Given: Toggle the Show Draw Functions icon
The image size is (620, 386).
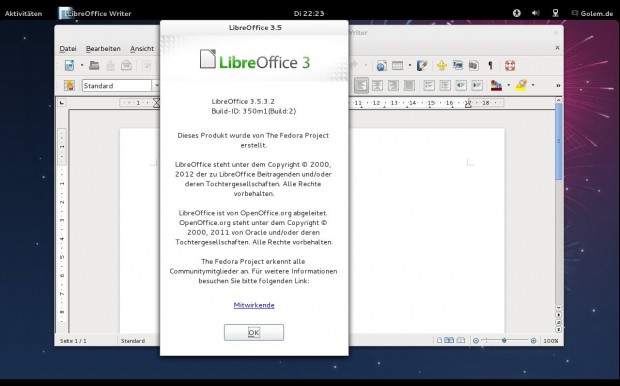Looking at the screenshot, I should pyautogui.click(x=422, y=66).
